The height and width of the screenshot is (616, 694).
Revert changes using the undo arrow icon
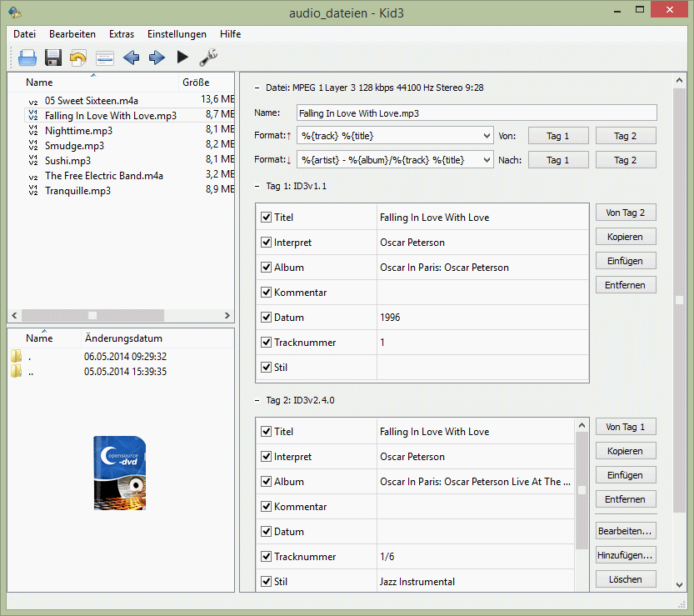click(x=78, y=58)
